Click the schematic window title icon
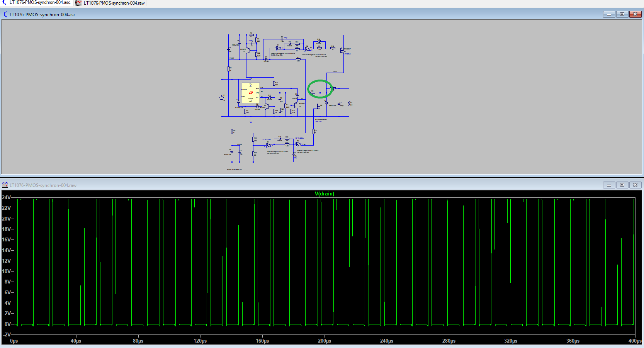Image resolution: width=644 pixels, height=348 pixels. [x=5, y=14]
